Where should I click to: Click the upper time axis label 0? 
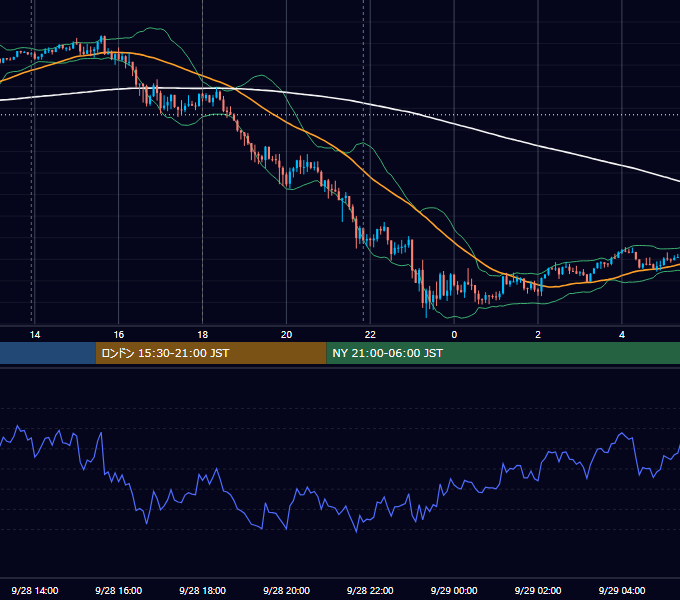coord(454,335)
